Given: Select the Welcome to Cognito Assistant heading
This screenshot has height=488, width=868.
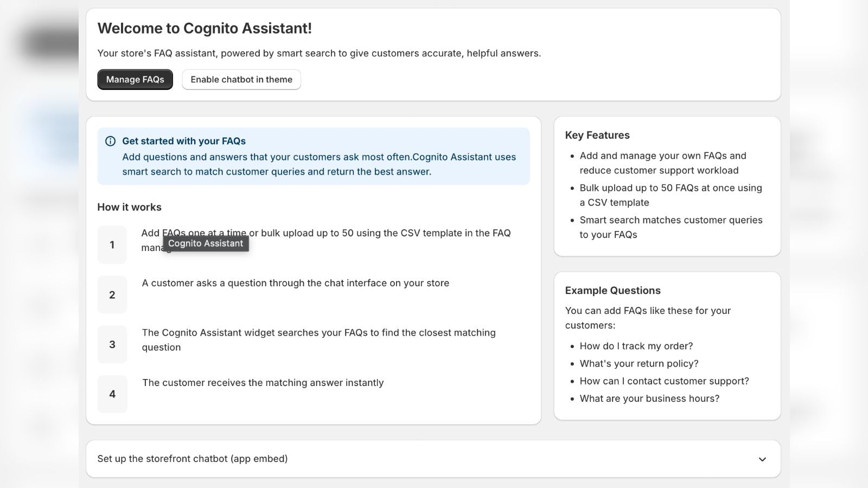Looking at the screenshot, I should tap(205, 28).
